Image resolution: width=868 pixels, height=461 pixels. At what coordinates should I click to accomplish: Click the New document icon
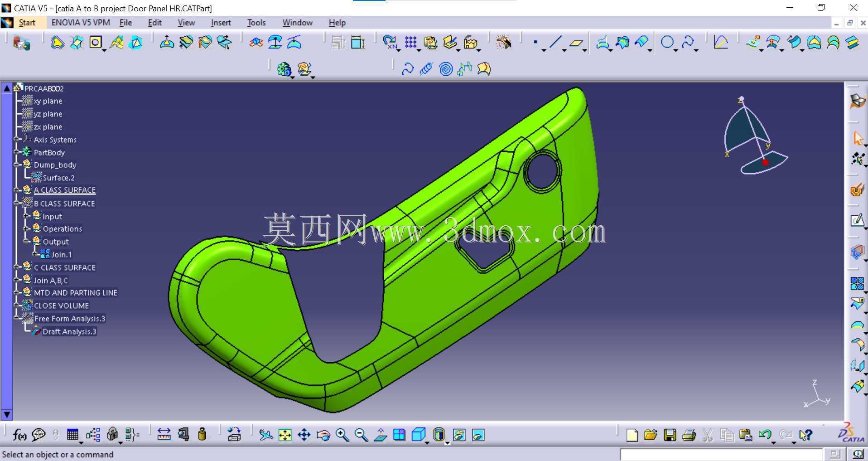[x=632, y=435]
